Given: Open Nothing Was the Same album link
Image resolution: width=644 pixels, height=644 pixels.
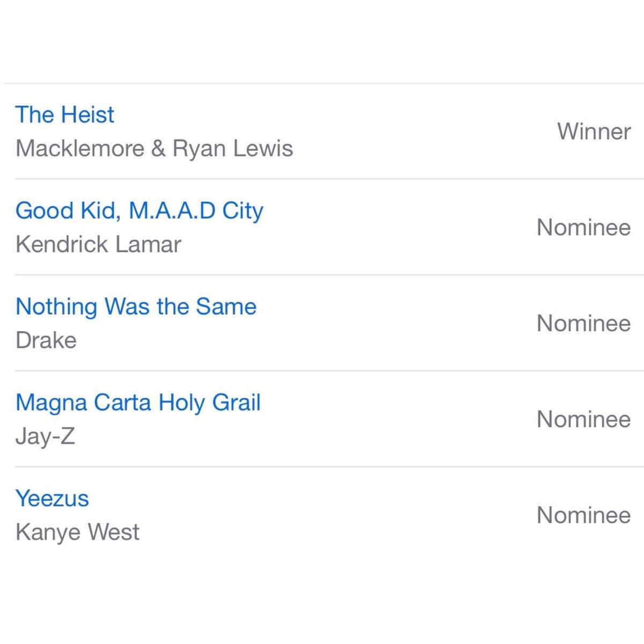Looking at the screenshot, I should (x=136, y=306).
